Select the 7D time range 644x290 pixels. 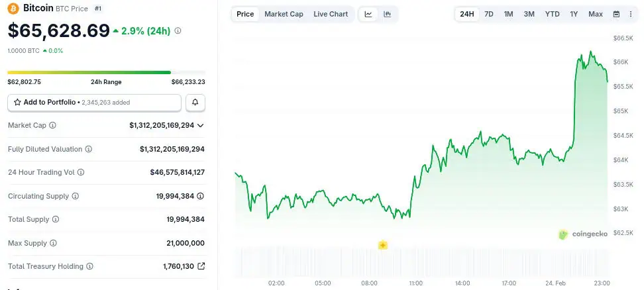coord(489,14)
